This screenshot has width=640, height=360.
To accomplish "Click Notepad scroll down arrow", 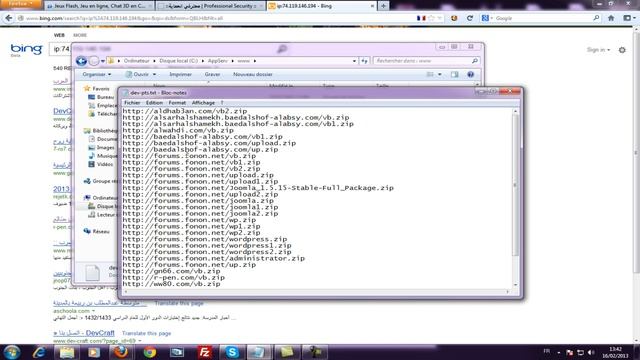I will [x=515, y=284].
